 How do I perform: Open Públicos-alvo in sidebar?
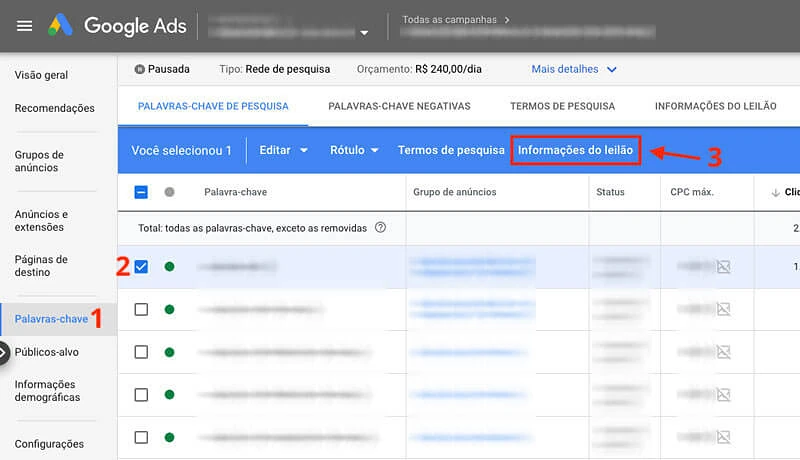click(x=46, y=352)
